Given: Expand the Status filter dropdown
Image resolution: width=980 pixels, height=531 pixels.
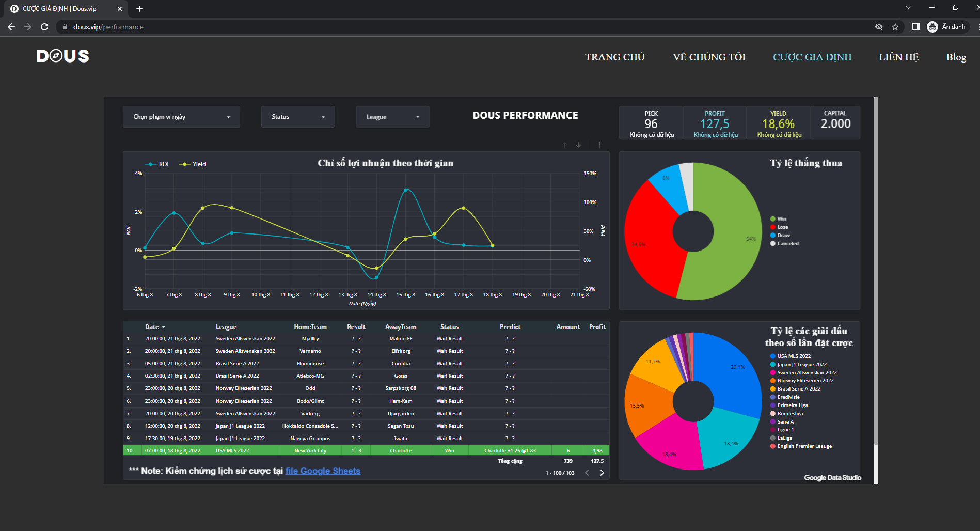Looking at the screenshot, I should (298, 117).
